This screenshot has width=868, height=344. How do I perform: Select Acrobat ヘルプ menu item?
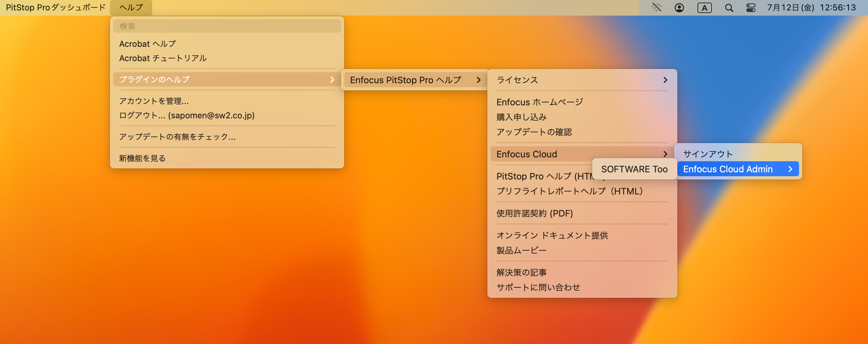(227, 44)
